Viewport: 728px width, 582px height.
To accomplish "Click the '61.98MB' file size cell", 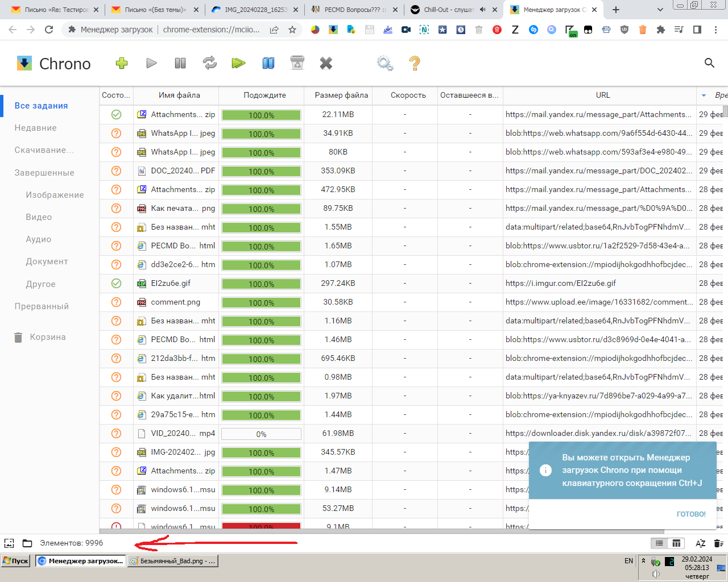I will (338, 433).
